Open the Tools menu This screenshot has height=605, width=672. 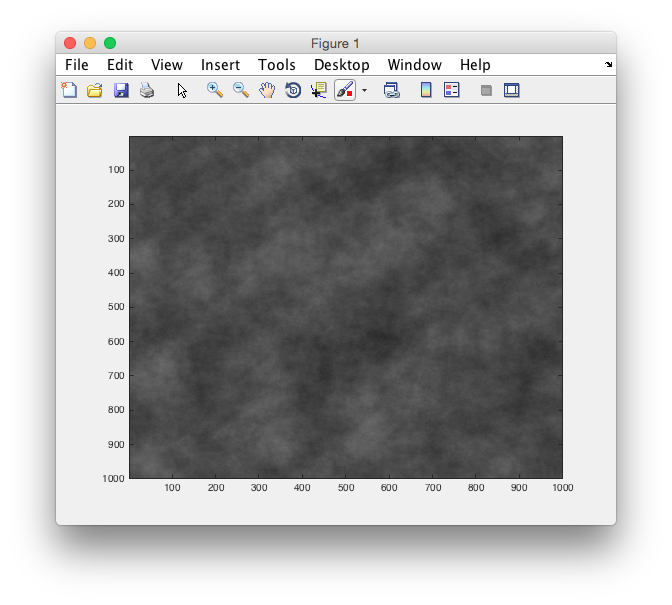click(276, 65)
